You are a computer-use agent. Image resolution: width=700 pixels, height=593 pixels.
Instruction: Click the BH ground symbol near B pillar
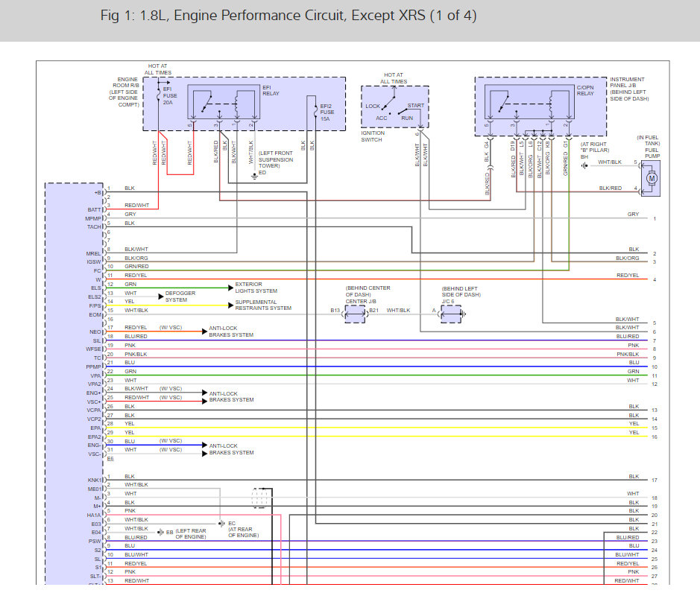pyautogui.click(x=585, y=165)
